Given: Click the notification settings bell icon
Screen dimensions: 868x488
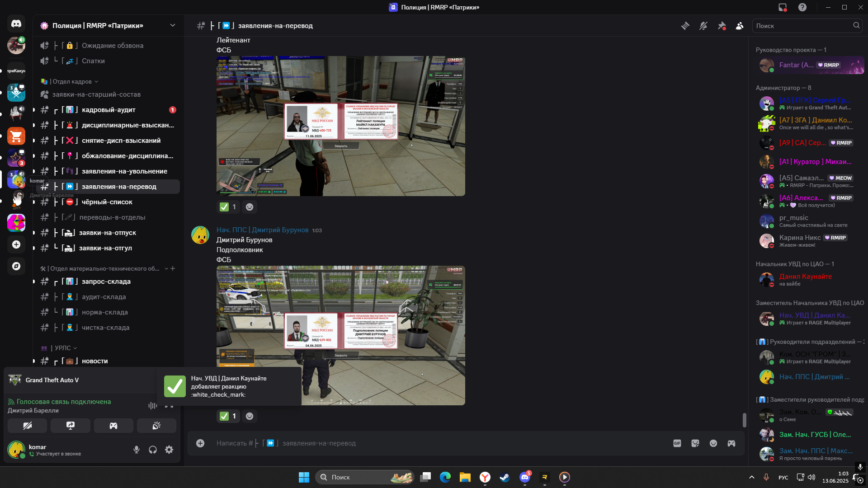Looking at the screenshot, I should pos(703,26).
